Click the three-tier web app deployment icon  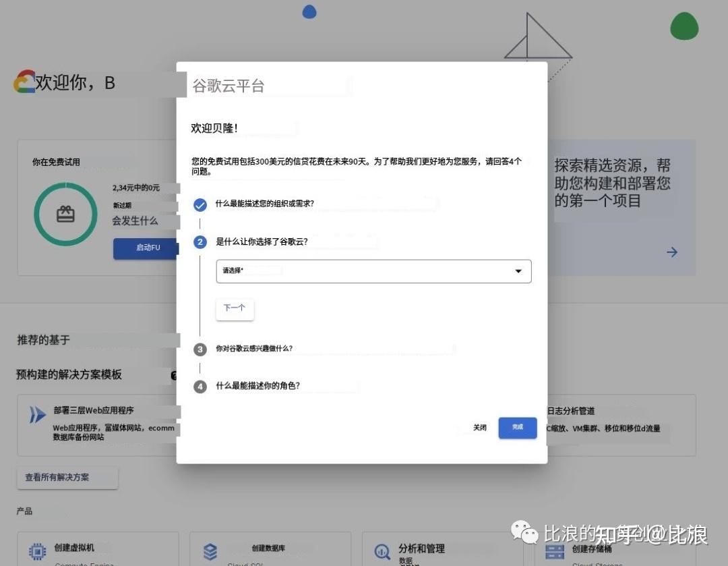click(37, 414)
